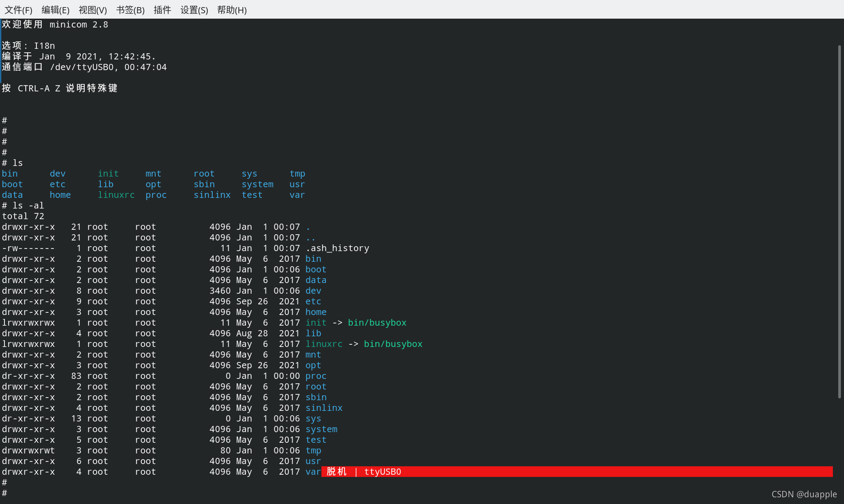Open the 插件 menu
The height and width of the screenshot is (504, 844).
click(x=162, y=10)
